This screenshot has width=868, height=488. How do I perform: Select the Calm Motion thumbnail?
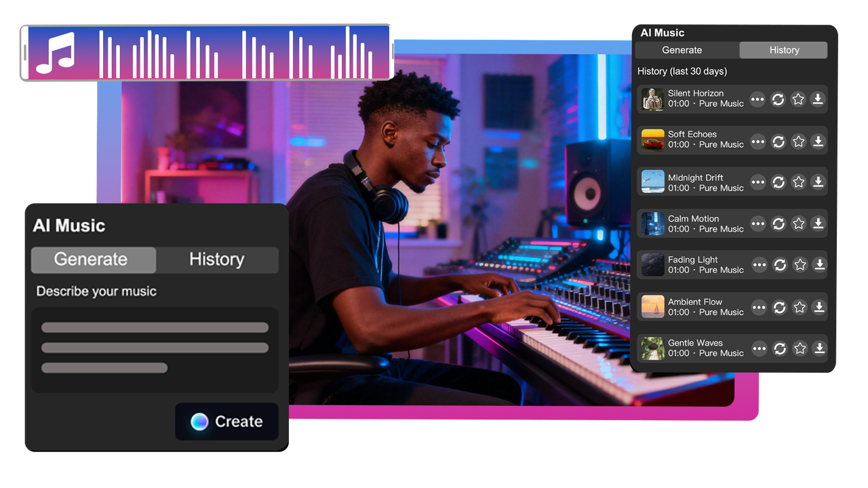click(652, 223)
